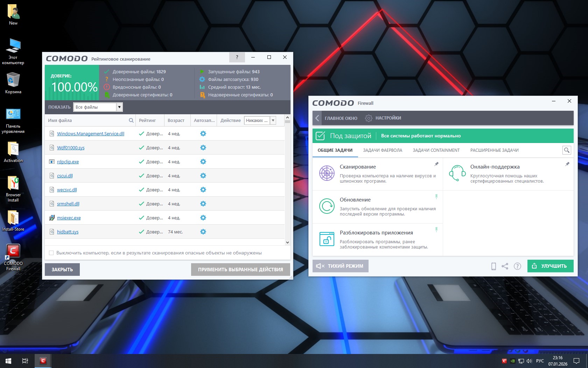Click the Online support headset icon
The width and height of the screenshot is (588, 368).
pos(457,173)
